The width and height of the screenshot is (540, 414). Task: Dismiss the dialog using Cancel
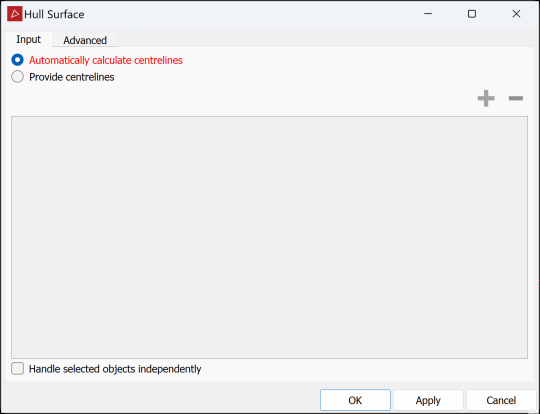click(x=501, y=400)
